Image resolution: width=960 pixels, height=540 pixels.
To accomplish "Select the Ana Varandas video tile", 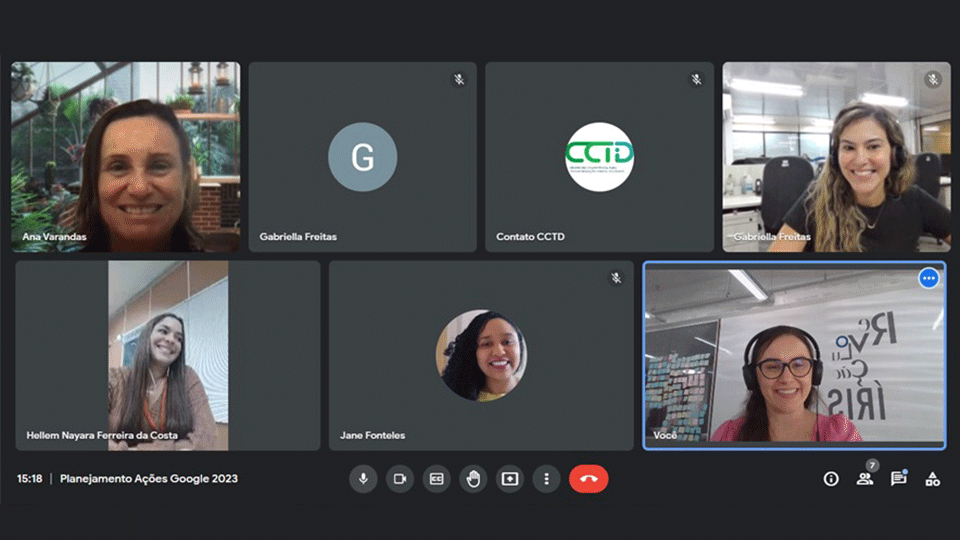I will (125, 157).
